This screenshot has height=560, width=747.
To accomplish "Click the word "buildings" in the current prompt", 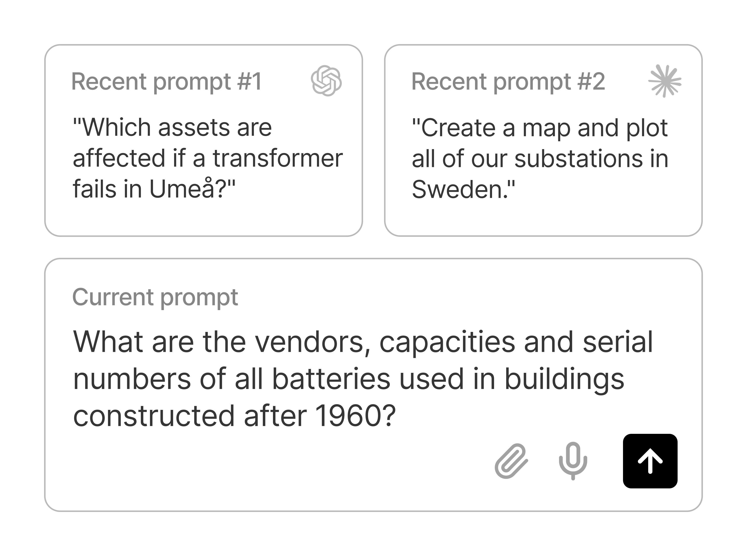I will tap(564, 379).
